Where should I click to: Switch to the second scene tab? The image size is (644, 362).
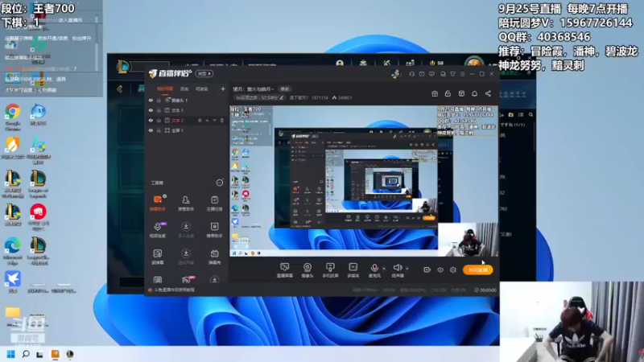pos(184,88)
